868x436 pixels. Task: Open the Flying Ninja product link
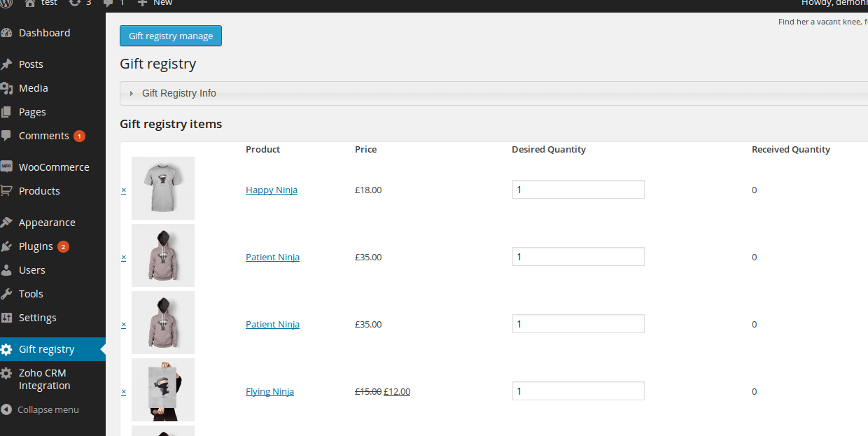tap(269, 392)
